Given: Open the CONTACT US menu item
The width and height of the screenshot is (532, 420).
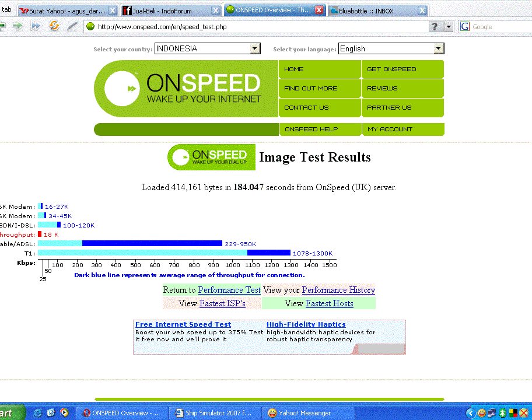Looking at the screenshot, I should tap(320, 108).
